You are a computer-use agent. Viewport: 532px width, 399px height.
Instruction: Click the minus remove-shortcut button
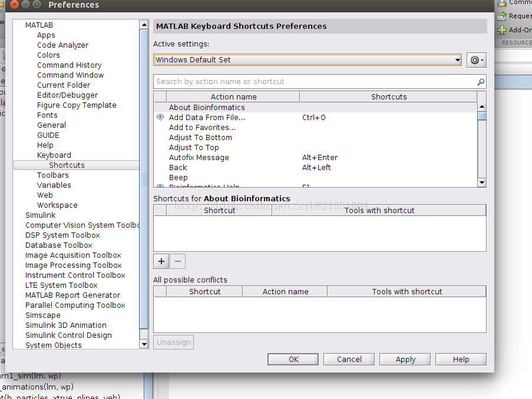click(177, 261)
